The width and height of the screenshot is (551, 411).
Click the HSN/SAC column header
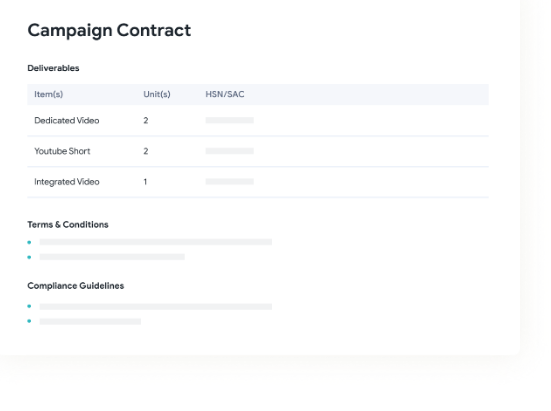(225, 94)
